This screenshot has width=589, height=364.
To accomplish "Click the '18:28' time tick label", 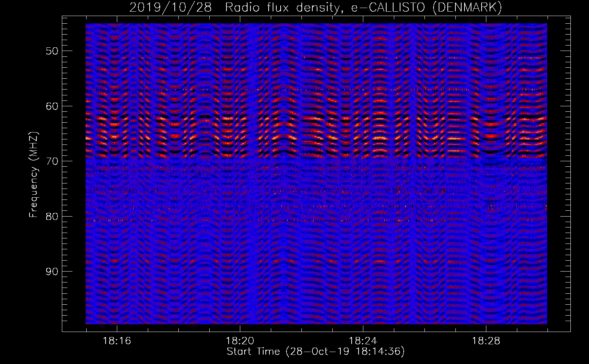I will [x=486, y=341].
